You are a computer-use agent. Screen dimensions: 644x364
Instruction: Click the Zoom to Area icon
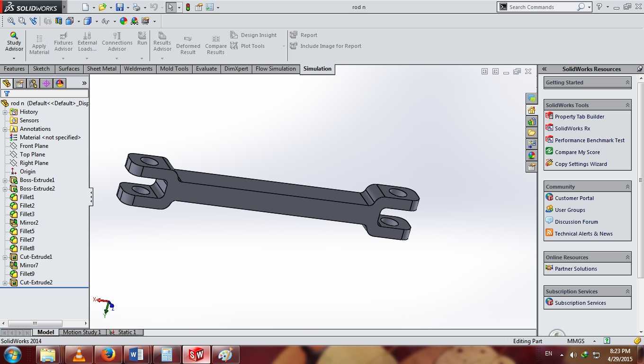pyautogui.click(x=22, y=21)
